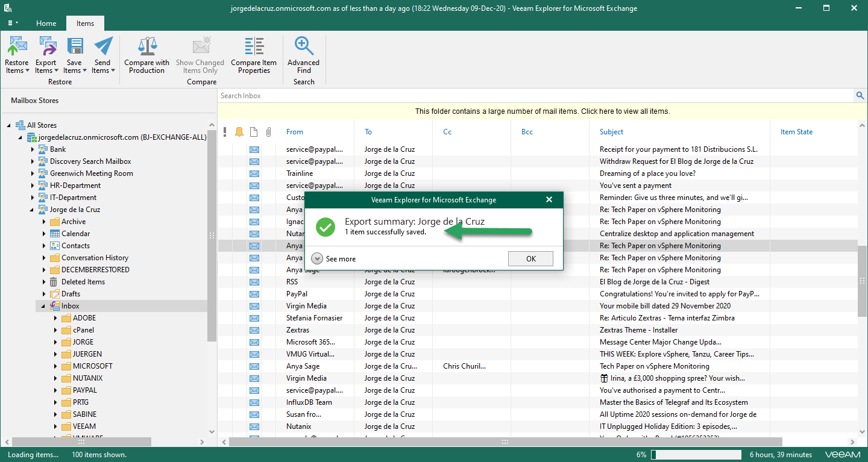The height and width of the screenshot is (462, 868).
Task: Switch to the Home tab
Action: pos(46,23)
